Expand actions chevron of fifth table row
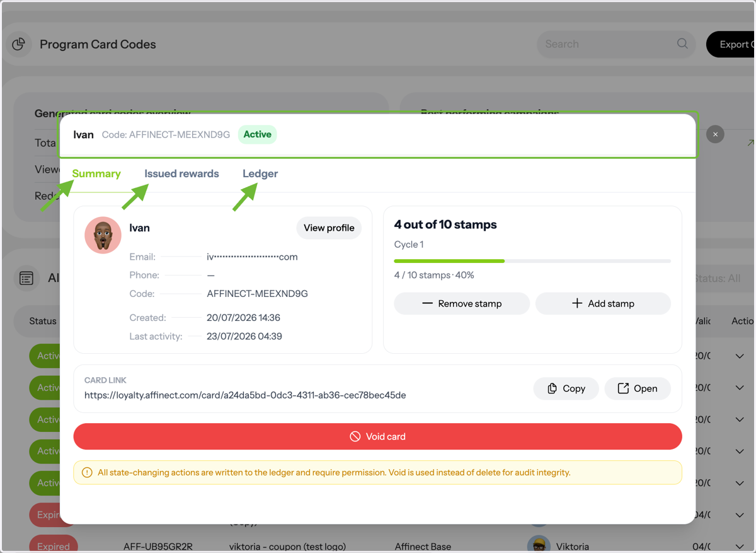Viewport: 756px width, 553px height. [x=740, y=483]
